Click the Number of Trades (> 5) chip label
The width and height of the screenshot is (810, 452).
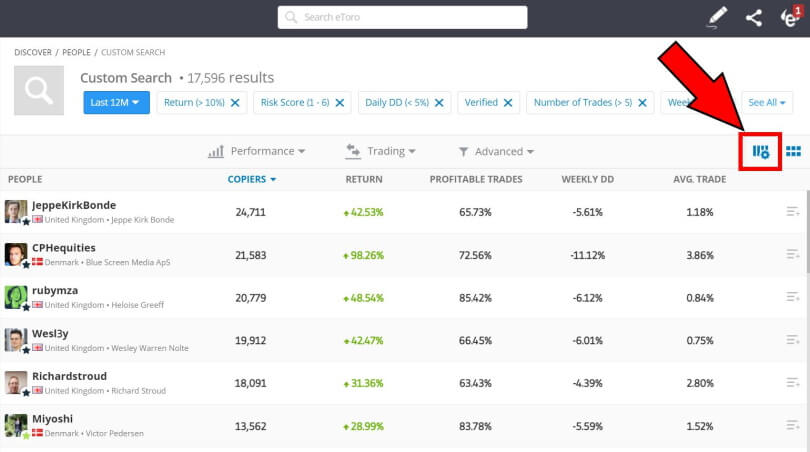(583, 103)
